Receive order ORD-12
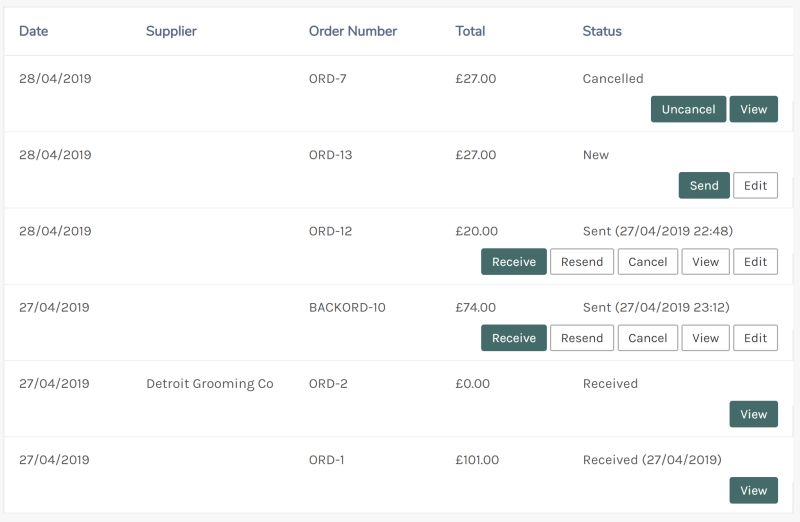800x522 pixels. pos(514,261)
